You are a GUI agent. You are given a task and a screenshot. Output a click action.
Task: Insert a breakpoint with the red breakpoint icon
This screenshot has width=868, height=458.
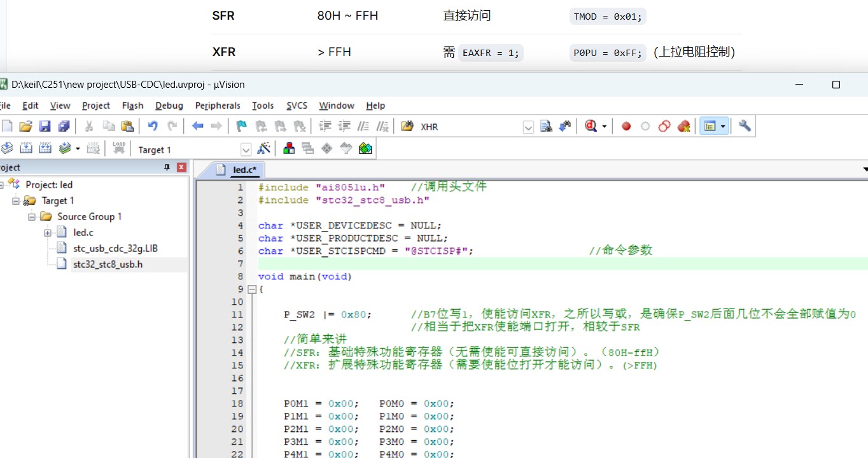click(625, 126)
